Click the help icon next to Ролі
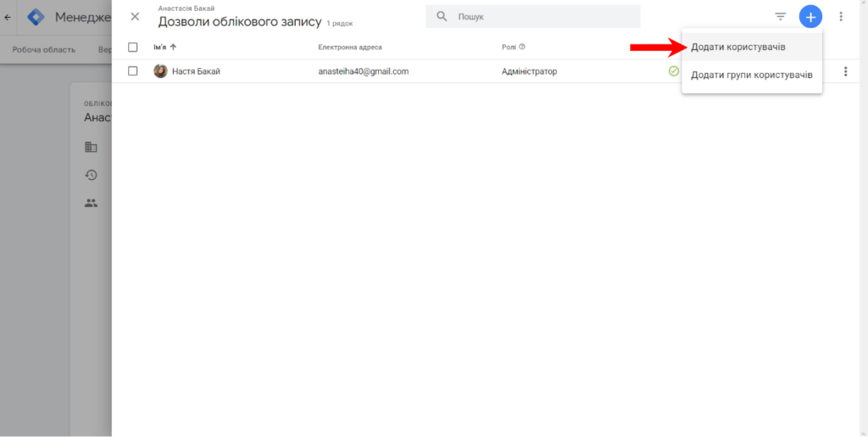This screenshot has height=437, width=868. point(522,47)
